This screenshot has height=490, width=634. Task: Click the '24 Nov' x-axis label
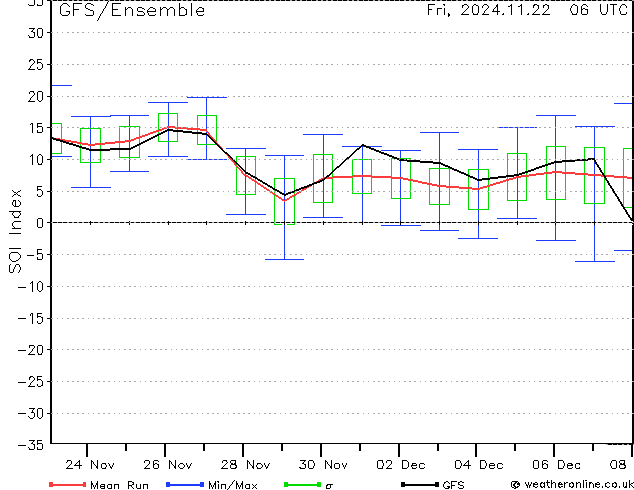[x=90, y=465]
